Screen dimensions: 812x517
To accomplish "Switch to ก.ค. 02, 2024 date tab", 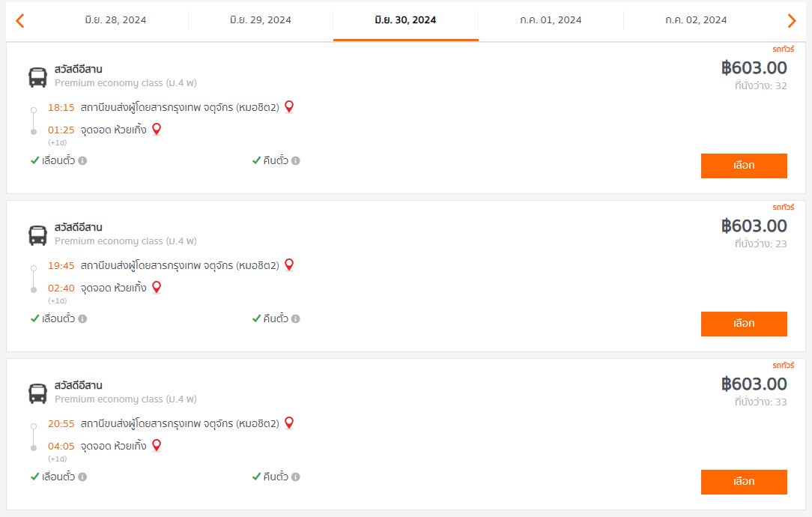I will coord(696,19).
